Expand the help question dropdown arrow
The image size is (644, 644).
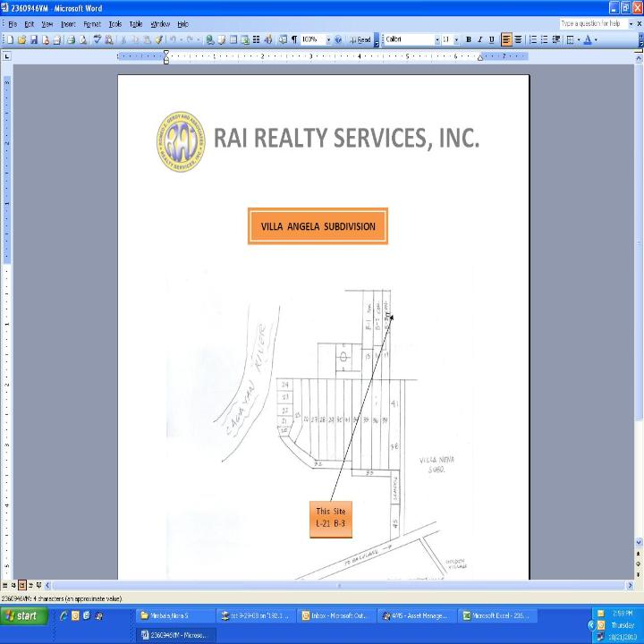pos(631,24)
